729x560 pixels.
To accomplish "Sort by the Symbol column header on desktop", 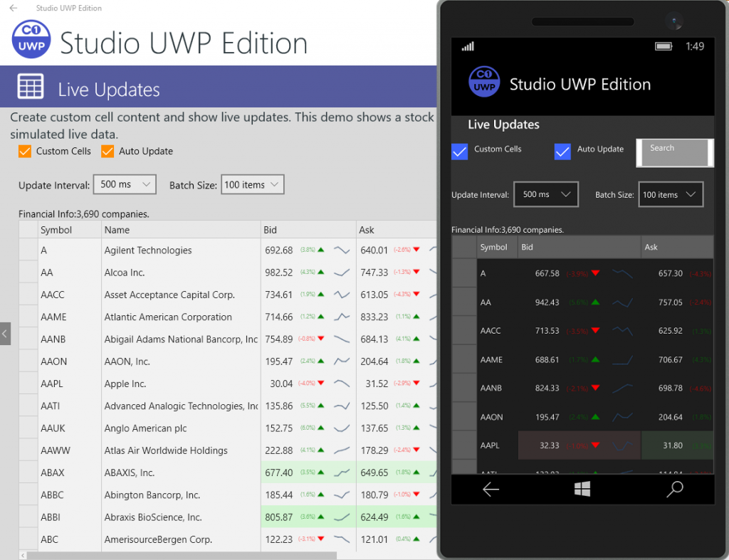I will [69, 230].
